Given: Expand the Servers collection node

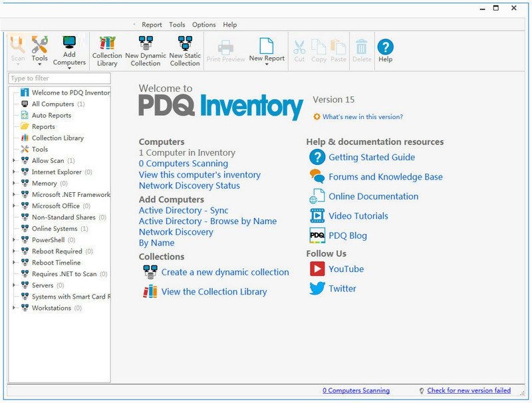Looking at the screenshot, I should pos(13,285).
